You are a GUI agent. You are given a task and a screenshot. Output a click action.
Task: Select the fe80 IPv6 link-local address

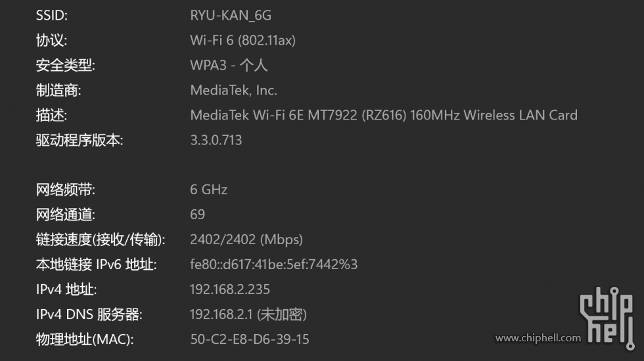[273, 265]
